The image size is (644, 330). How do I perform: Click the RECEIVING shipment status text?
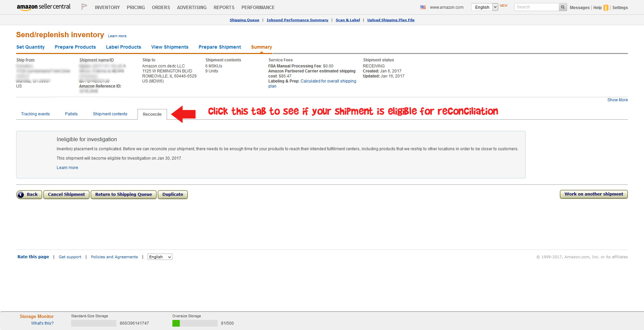point(374,66)
